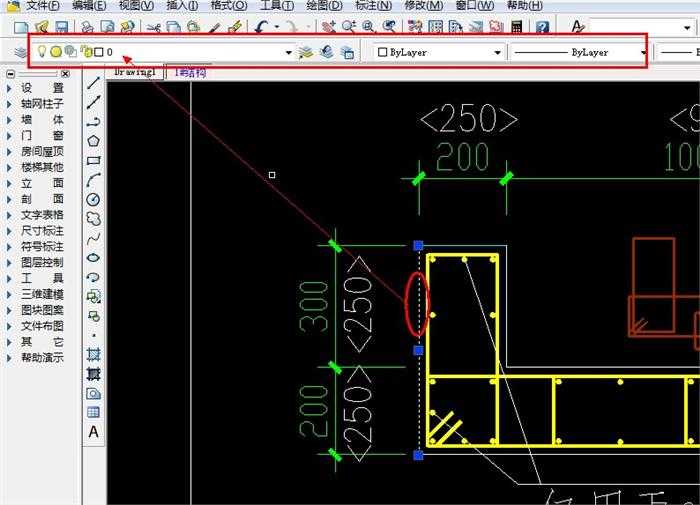
Task: Open the 文件(F) menu
Action: tap(42, 6)
